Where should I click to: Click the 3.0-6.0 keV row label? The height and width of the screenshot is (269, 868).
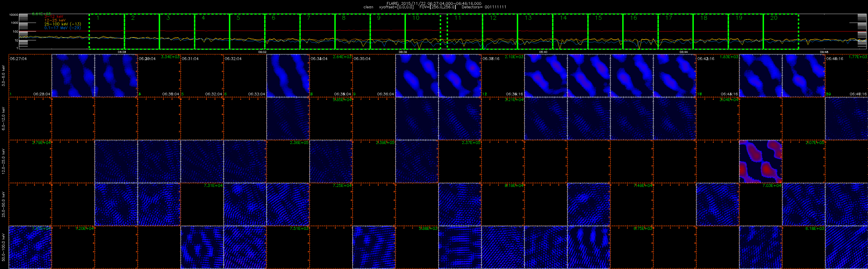[x=3, y=76]
